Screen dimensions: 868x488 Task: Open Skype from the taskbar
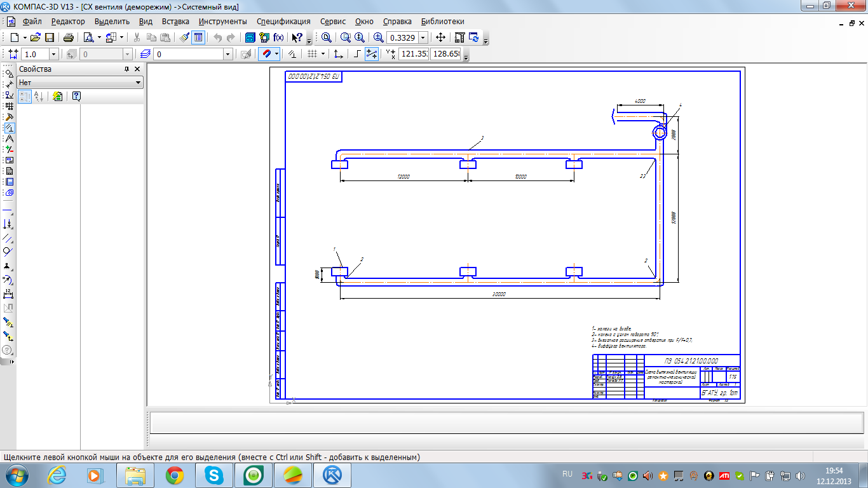(x=214, y=475)
